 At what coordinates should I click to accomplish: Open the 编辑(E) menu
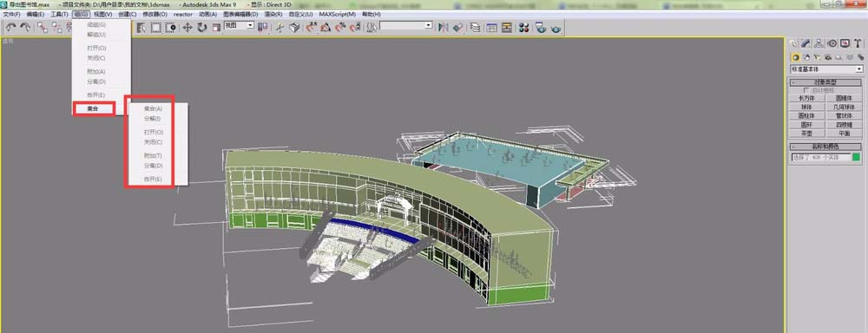point(36,14)
